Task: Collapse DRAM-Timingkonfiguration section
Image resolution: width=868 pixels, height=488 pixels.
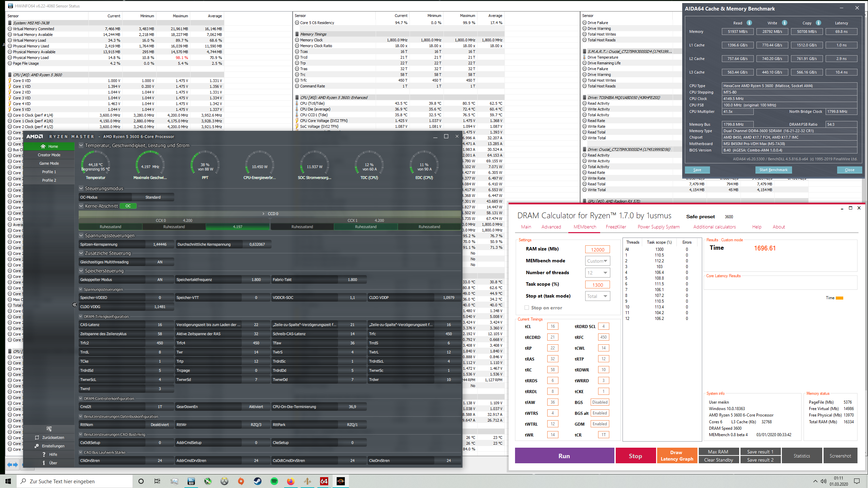Action: click(81, 317)
